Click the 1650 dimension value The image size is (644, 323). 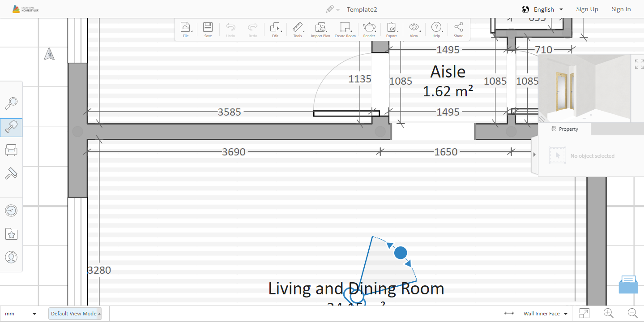coord(446,152)
